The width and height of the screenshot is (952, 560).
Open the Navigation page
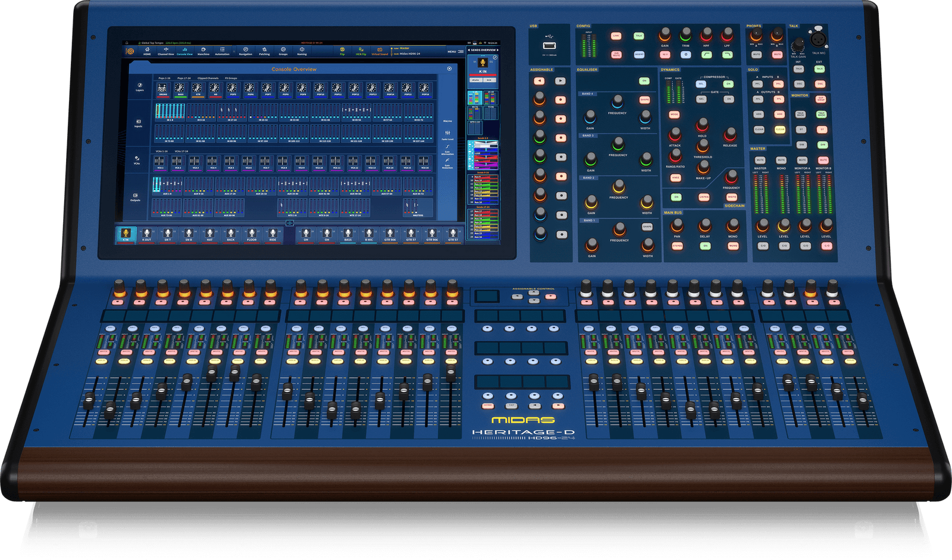point(245,51)
